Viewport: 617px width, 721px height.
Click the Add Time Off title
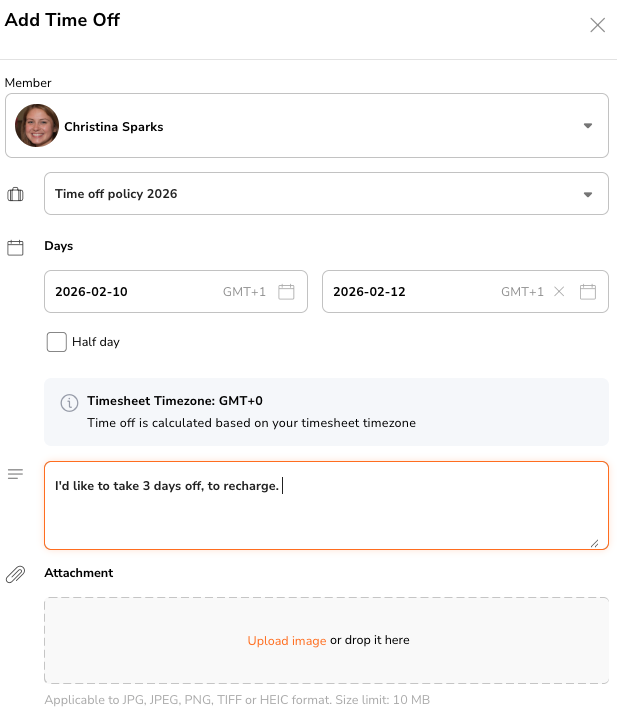[x=62, y=20]
